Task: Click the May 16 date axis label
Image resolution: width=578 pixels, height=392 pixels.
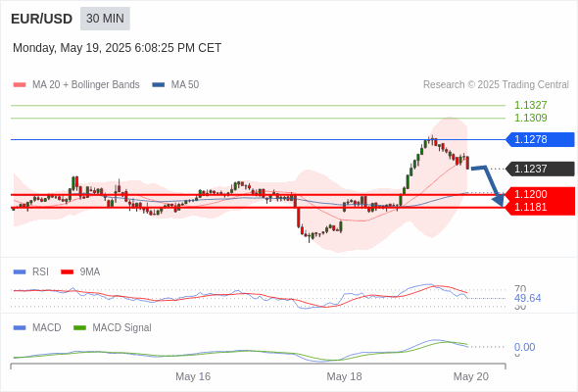Action: 193,376
